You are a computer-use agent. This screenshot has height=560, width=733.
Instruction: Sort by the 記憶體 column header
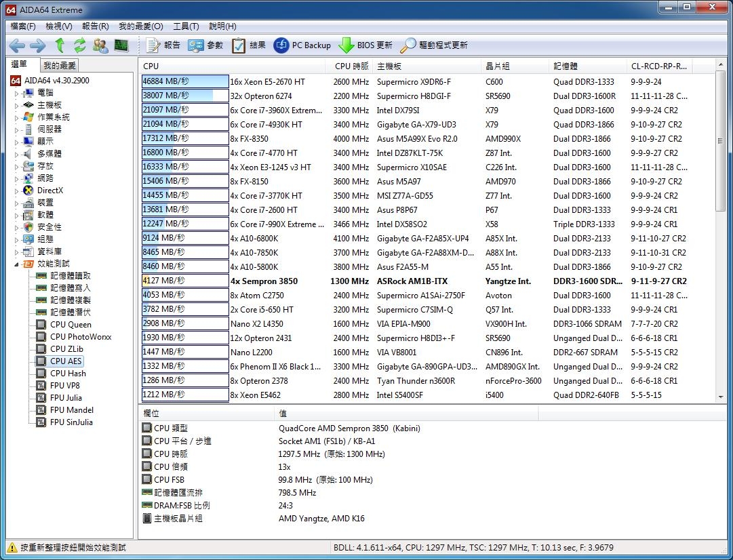tap(587, 66)
